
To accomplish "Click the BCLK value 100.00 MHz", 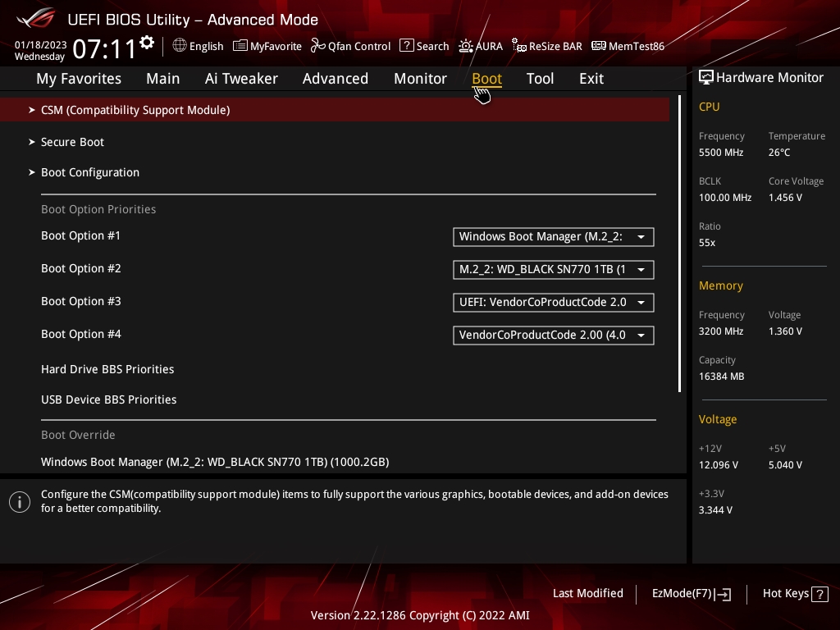I will (725, 198).
